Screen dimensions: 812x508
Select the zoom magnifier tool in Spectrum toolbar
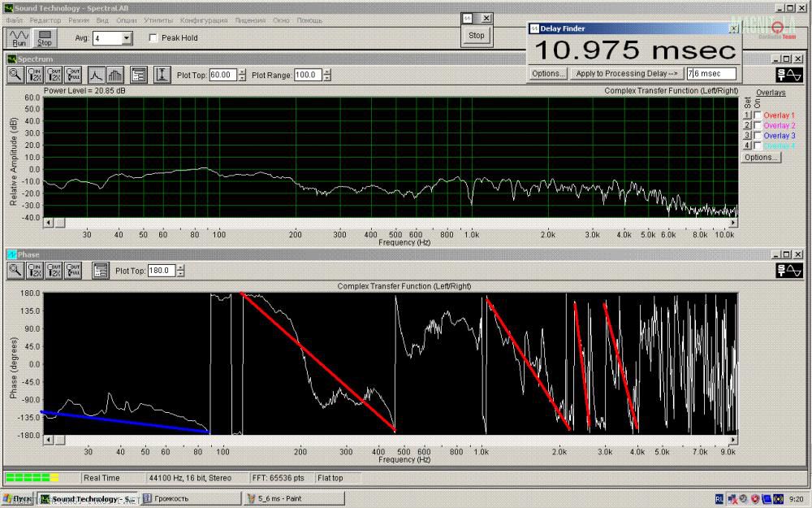click(15, 75)
